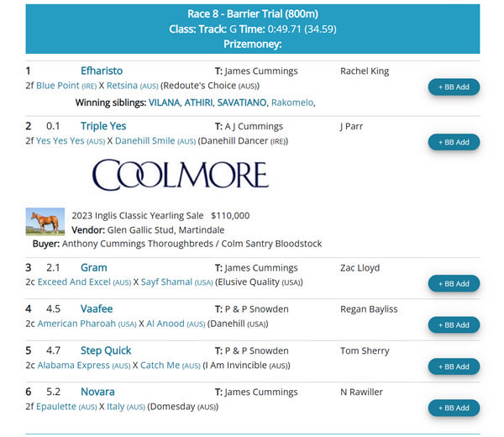Add Triple Yes to BB
Viewport: 504px width, 437px height.
tap(454, 142)
